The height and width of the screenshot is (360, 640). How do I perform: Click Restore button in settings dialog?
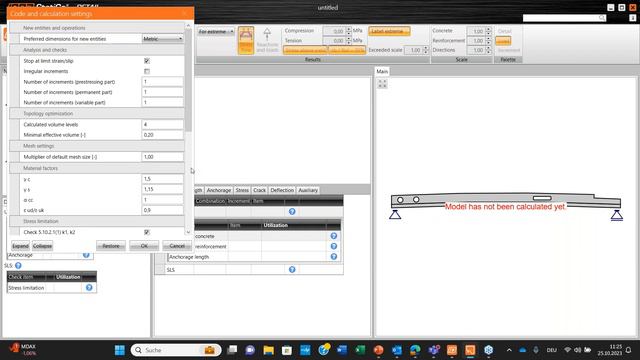pos(111,246)
